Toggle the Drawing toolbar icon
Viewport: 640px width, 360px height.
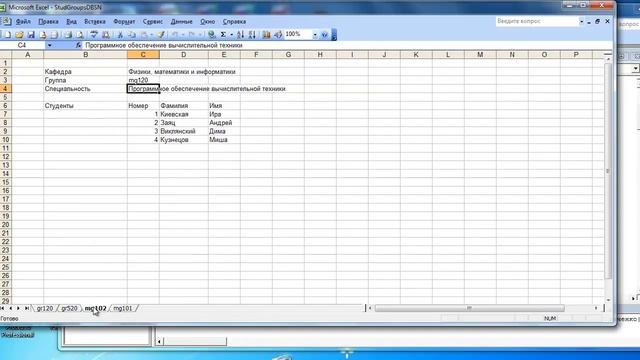[278, 35]
